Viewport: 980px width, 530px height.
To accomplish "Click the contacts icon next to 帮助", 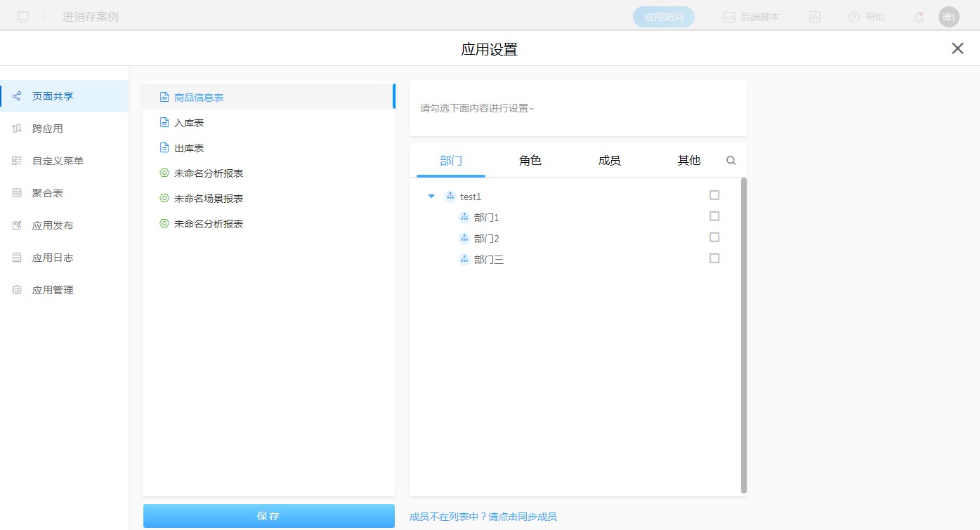I will point(814,17).
